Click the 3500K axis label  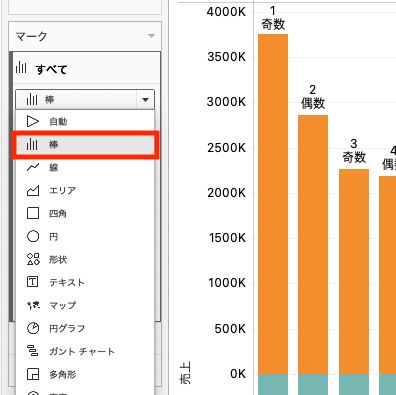coord(226,57)
